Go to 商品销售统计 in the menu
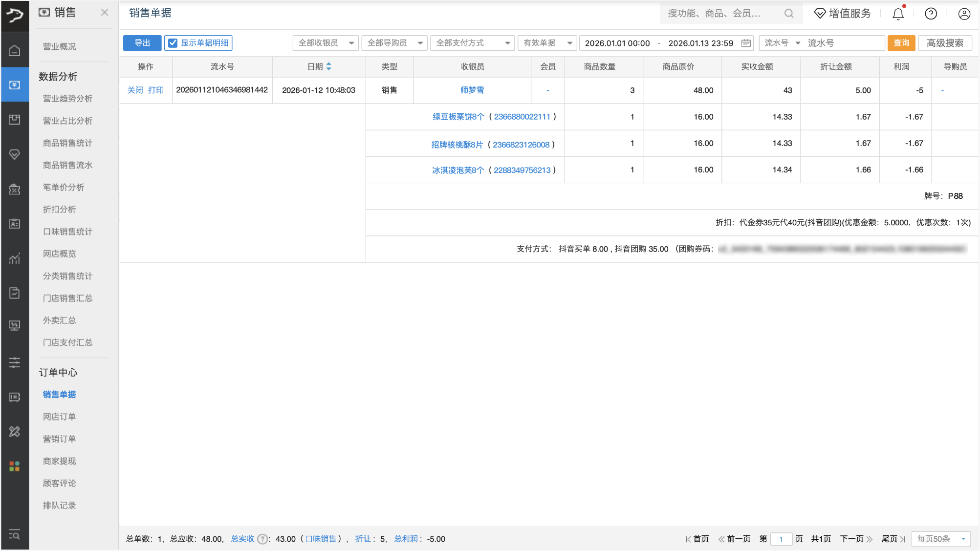Viewport: 980px width, 551px height. point(67,143)
